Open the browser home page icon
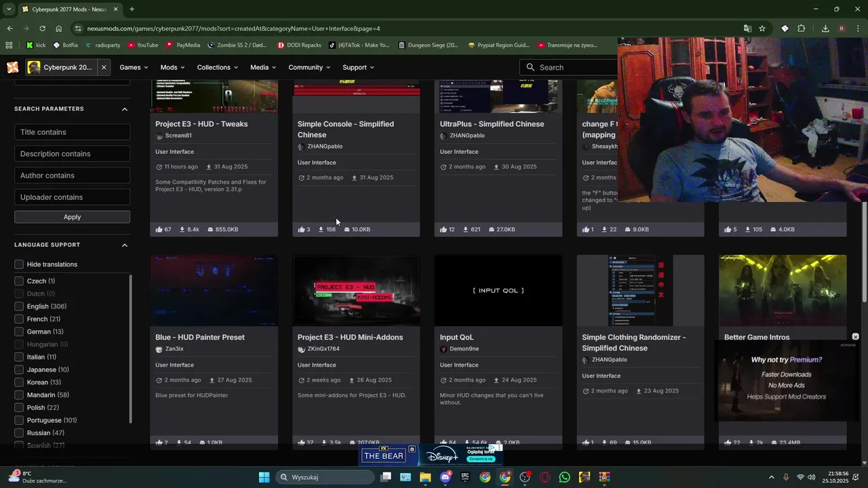The width and height of the screenshot is (868, 488). 58,28
